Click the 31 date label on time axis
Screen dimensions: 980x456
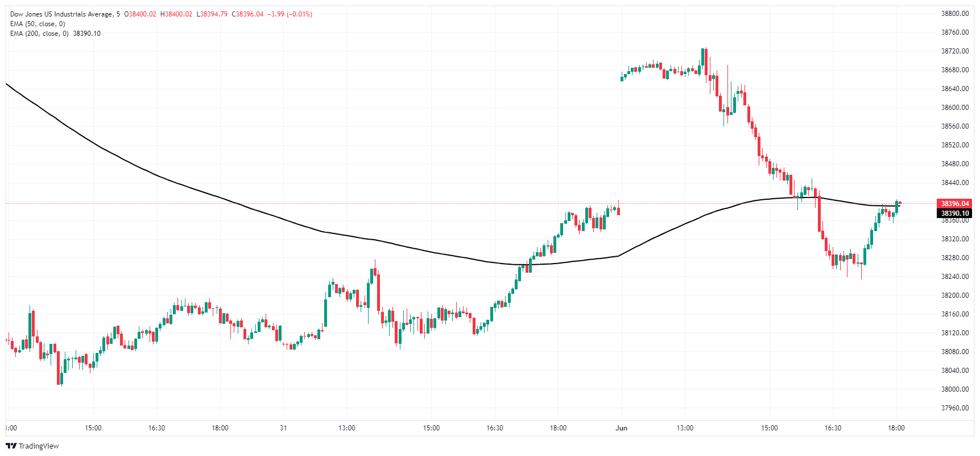coord(283,428)
